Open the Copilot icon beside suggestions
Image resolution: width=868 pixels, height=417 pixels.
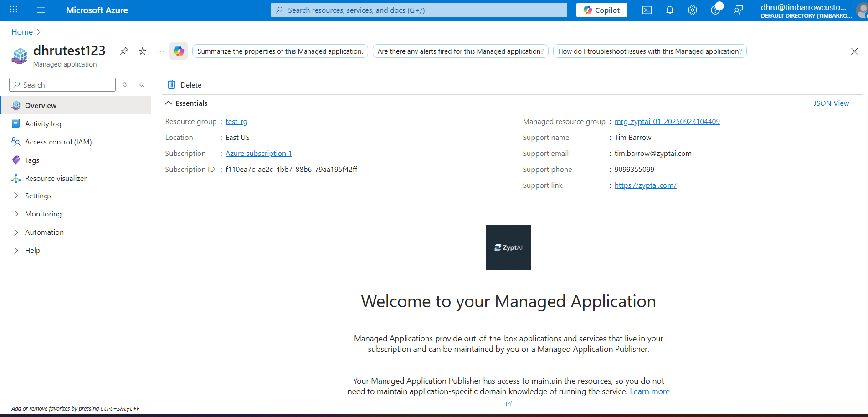(x=179, y=51)
